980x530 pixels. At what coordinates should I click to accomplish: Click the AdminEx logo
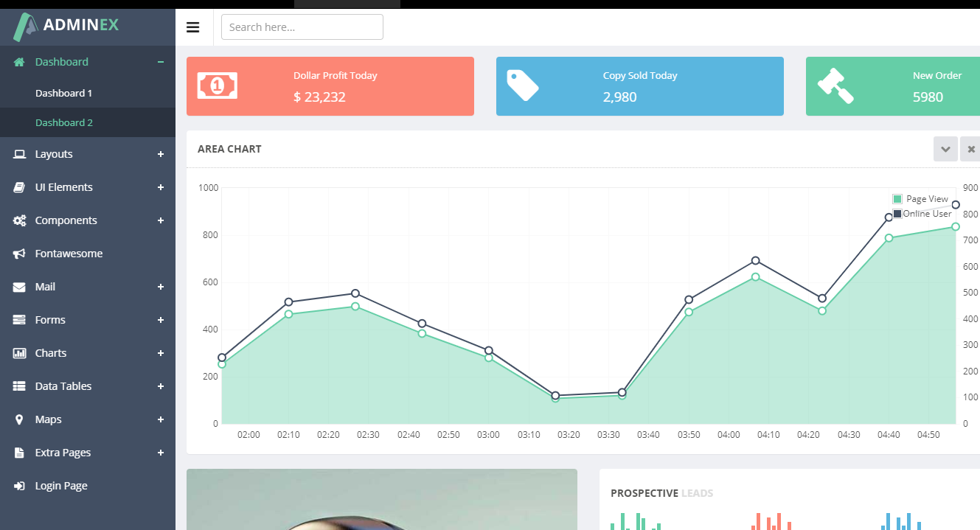point(66,27)
